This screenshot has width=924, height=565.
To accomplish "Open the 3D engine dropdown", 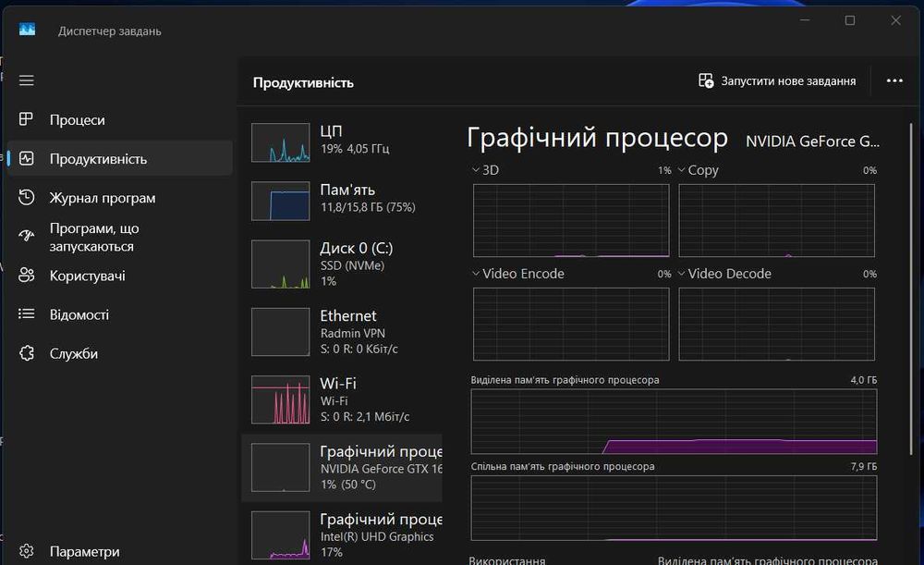I will pos(485,170).
